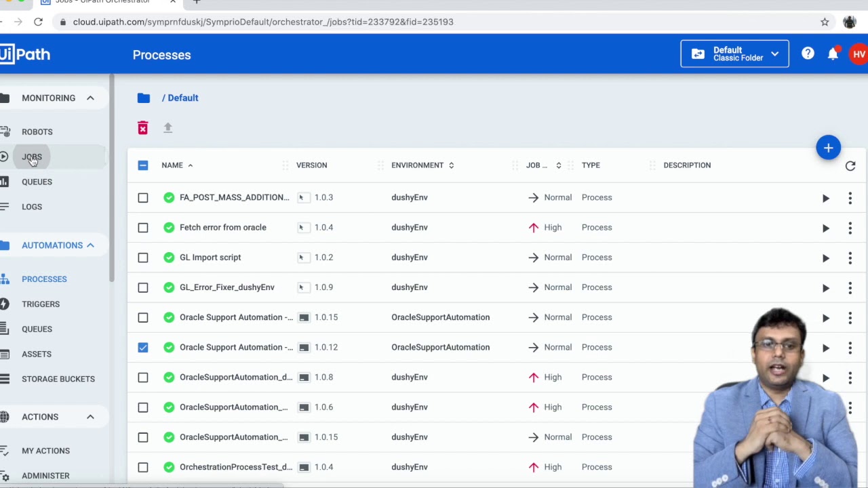This screenshot has height=488, width=868.
Task: Uncheck the Oracle Support Automation 1.0.12 checkbox
Action: (142, 347)
